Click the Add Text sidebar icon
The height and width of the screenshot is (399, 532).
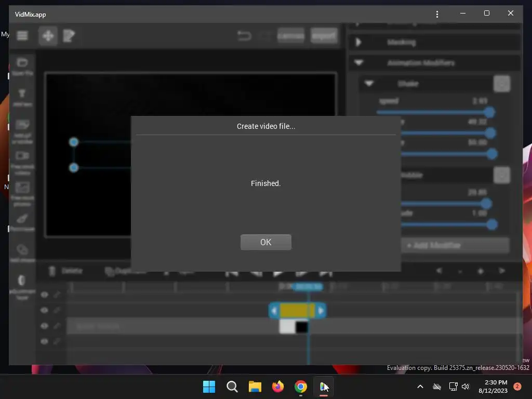pyautogui.click(x=22, y=98)
